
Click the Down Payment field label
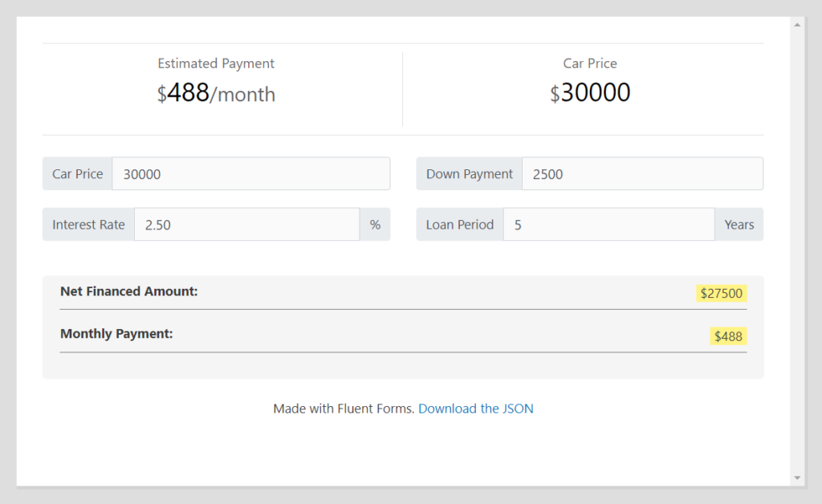[x=468, y=173]
